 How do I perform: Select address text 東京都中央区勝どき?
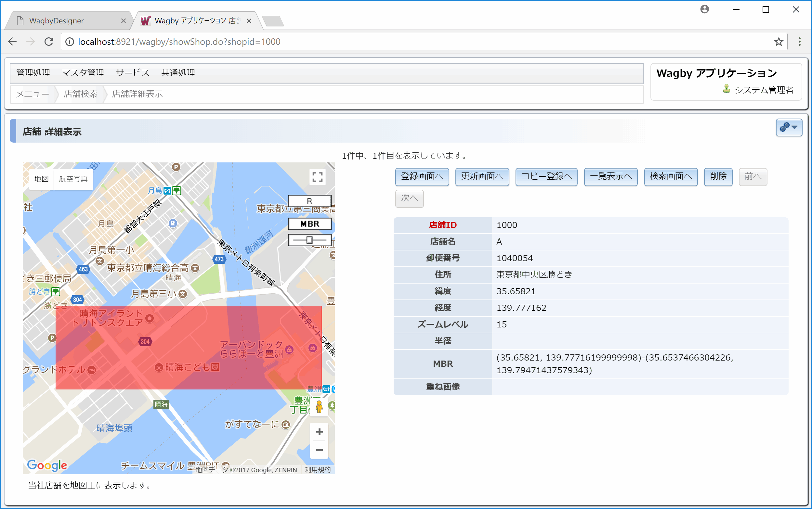click(534, 274)
